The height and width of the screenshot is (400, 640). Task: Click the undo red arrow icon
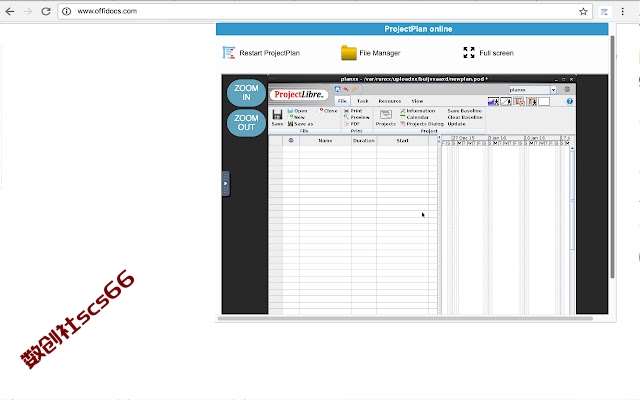[x=346, y=89]
